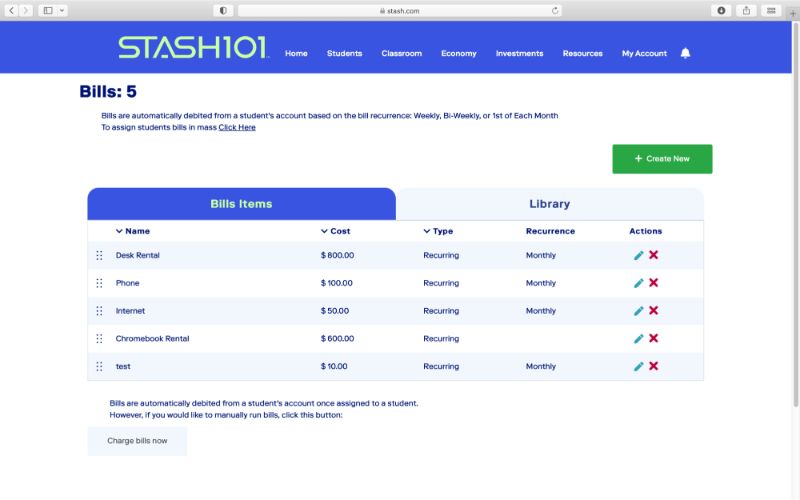
Task: Edit the Internet bill with pencil icon
Action: 638,311
